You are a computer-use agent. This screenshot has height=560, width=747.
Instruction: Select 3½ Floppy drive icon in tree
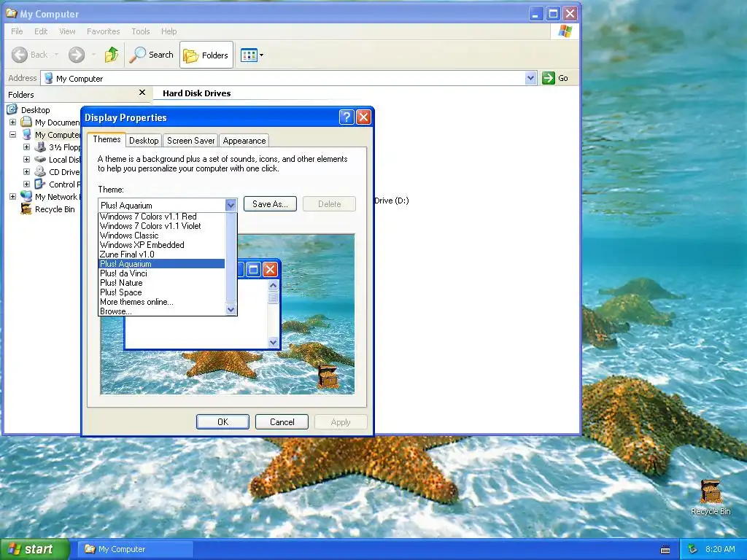coord(40,147)
